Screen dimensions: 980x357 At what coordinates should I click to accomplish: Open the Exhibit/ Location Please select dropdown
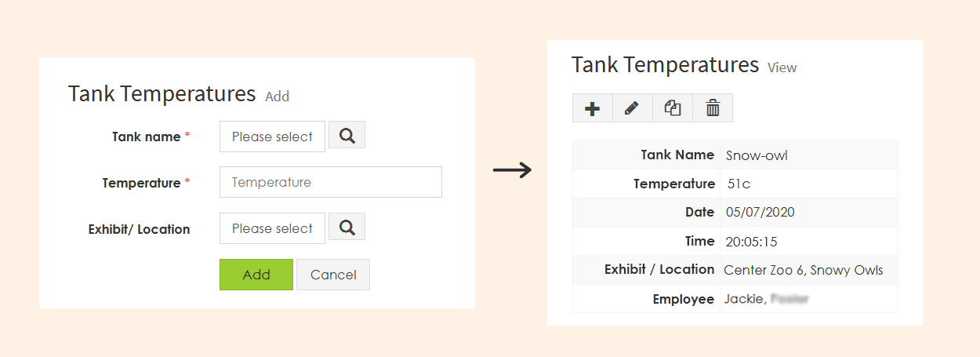tap(272, 228)
